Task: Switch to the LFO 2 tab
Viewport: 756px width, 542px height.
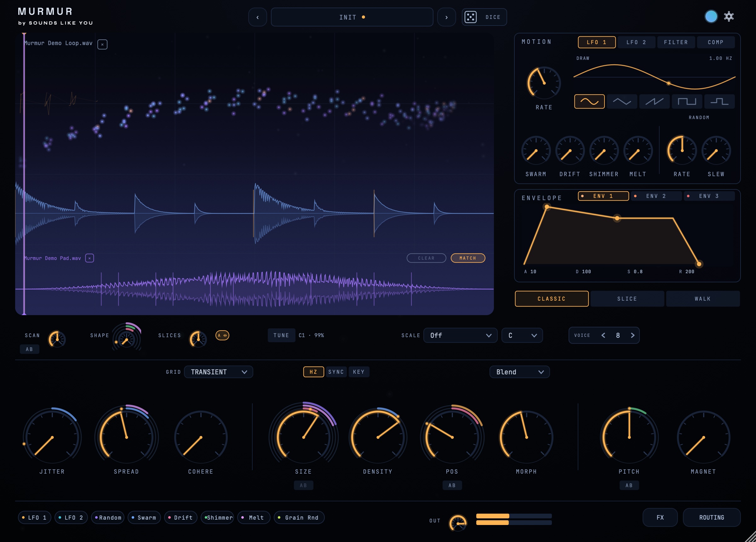Action: pos(636,42)
